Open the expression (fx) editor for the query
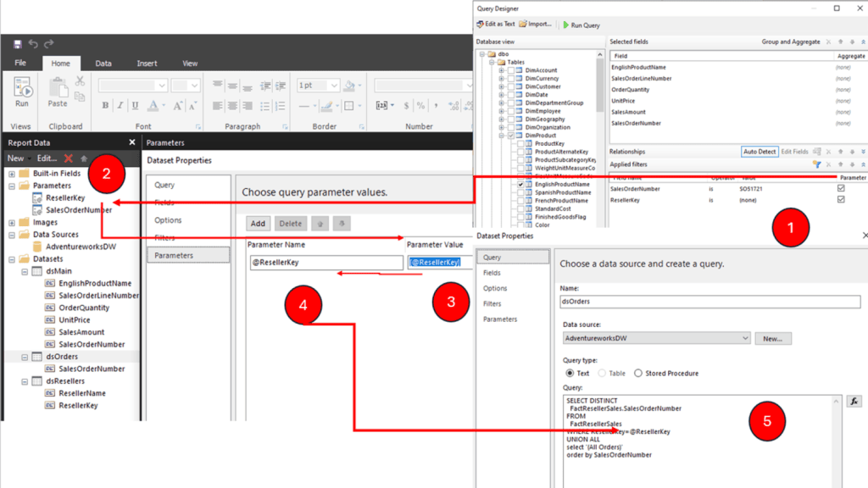Image resolution: width=868 pixels, height=488 pixels. (x=854, y=402)
